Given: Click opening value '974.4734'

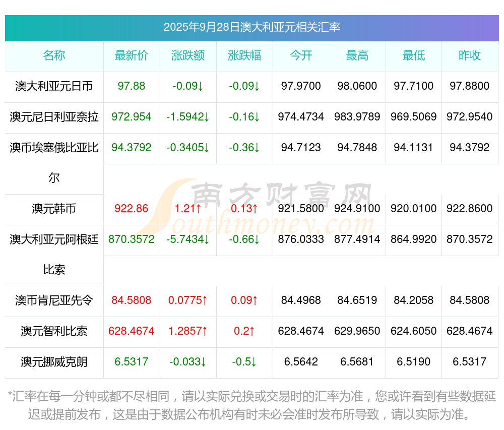Looking at the screenshot, I should [301, 117].
